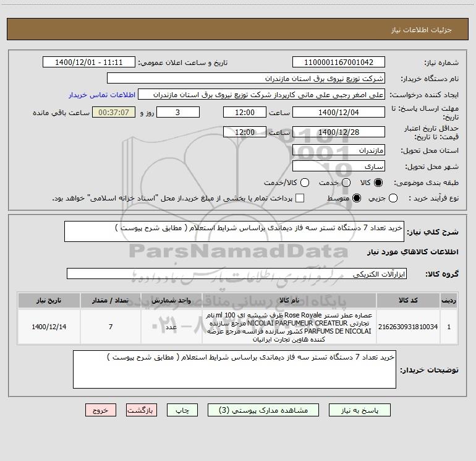476x461 pixels.
Task: Toggle the Islamic treasury bonds payment checkbox
Action: tap(300, 198)
